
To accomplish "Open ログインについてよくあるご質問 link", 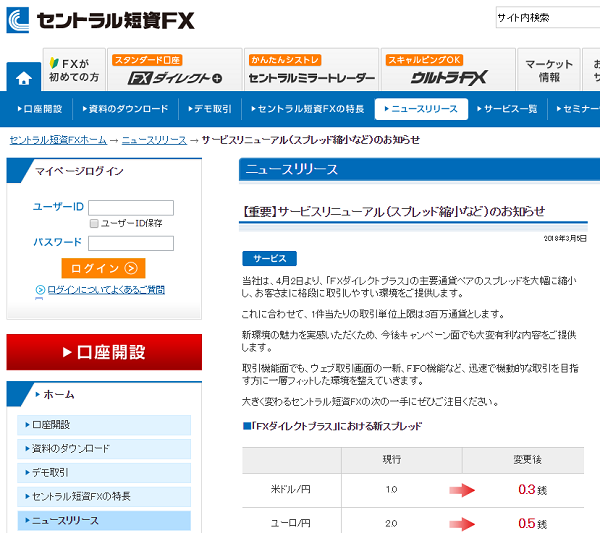I will (106, 290).
